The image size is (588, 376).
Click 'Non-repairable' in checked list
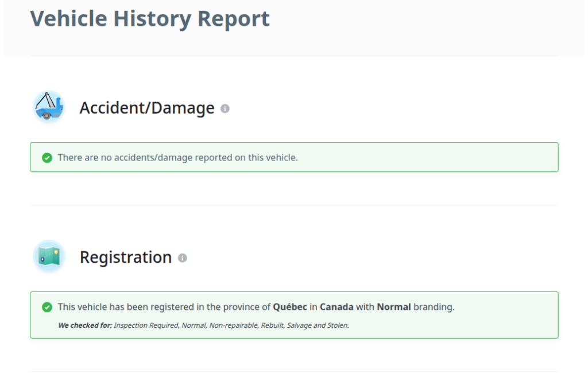point(233,325)
